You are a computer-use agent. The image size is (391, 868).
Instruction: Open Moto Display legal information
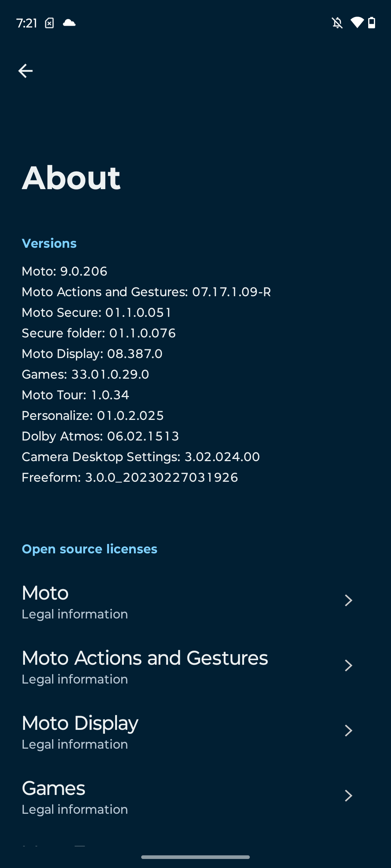tap(195, 731)
